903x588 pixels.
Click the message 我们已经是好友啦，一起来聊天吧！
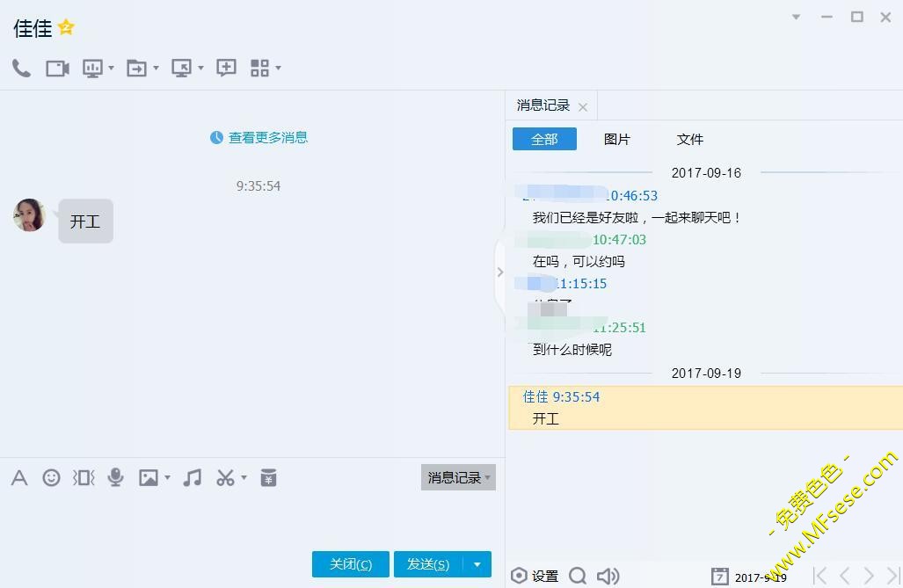coord(637,218)
